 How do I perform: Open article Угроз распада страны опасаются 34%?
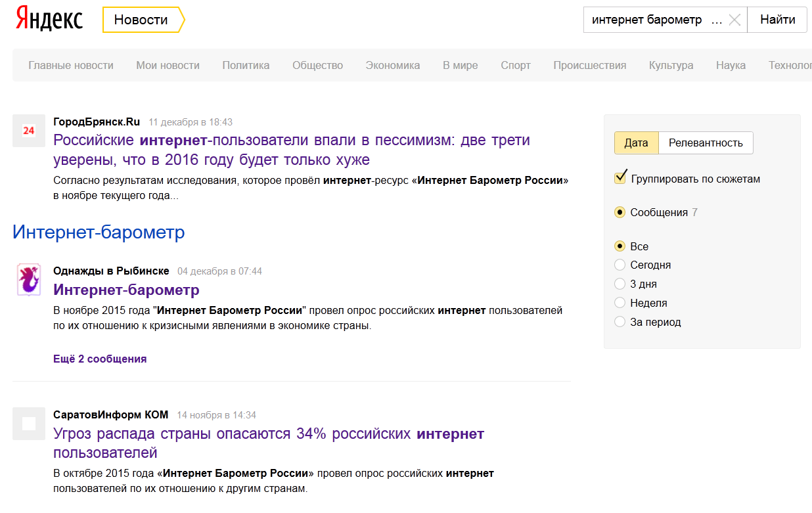(x=269, y=443)
